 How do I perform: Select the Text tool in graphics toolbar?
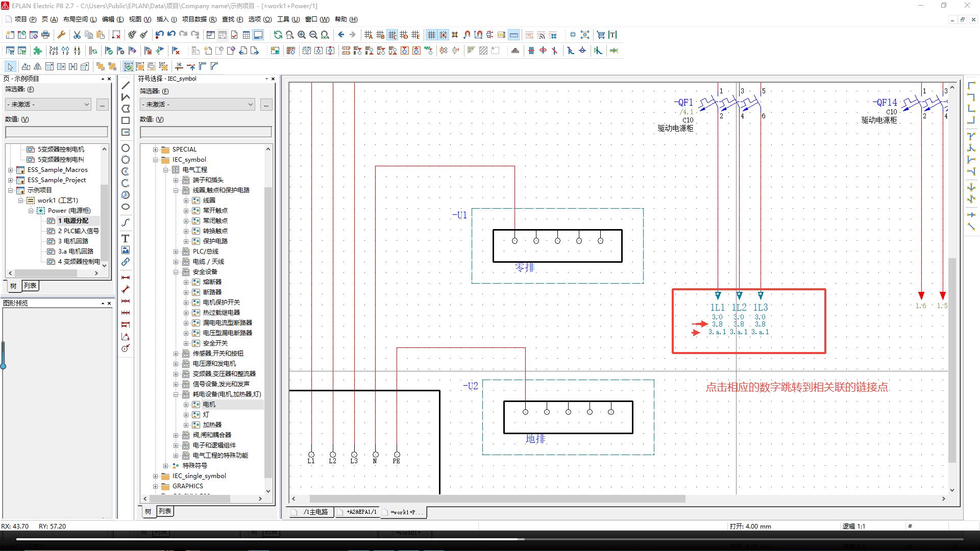point(125,238)
